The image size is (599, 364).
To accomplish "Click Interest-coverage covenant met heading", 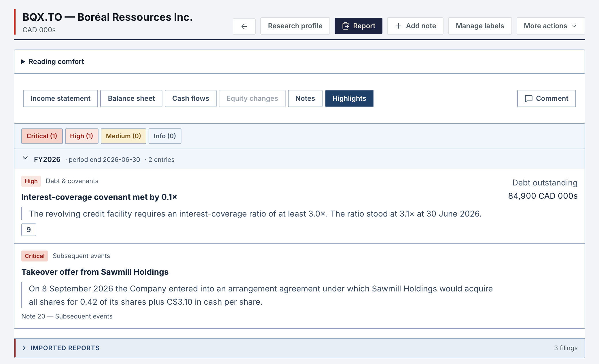I will (99, 197).
